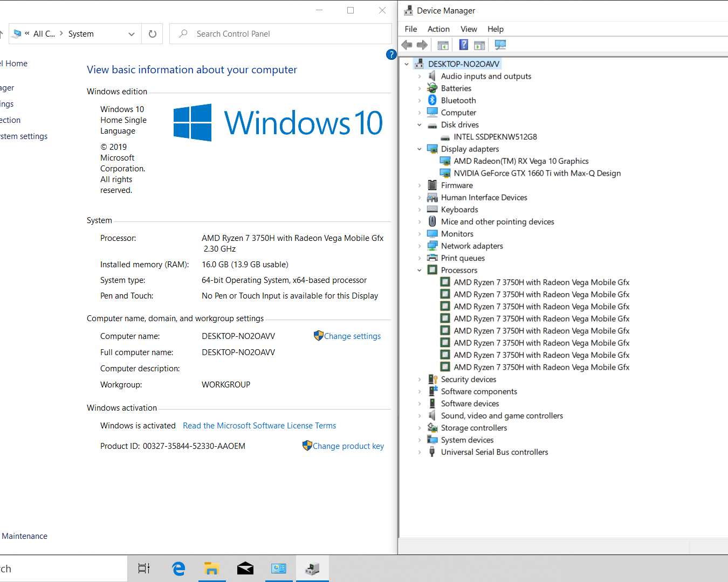Select the Bluetooth category icon
The width and height of the screenshot is (728, 582).
coord(432,100)
